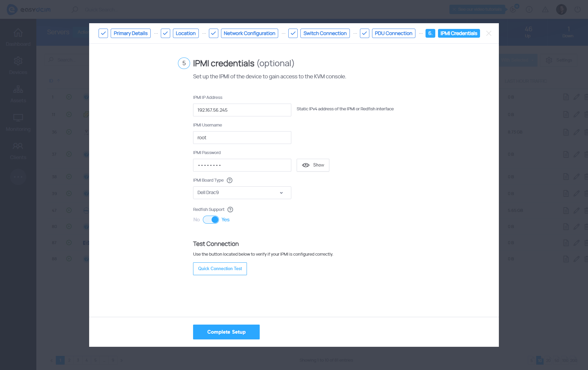Select the IPMI Credentials step
The height and width of the screenshot is (370, 588).
coord(459,33)
